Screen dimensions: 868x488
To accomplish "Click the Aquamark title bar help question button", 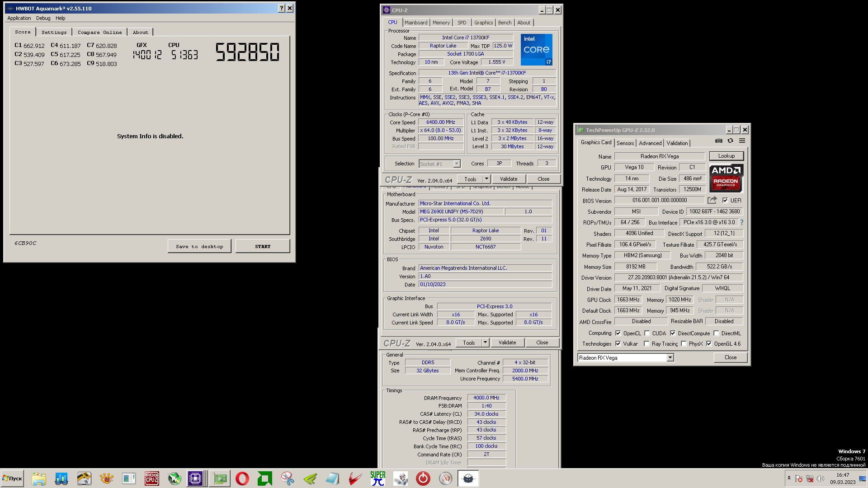I will tap(282, 8).
